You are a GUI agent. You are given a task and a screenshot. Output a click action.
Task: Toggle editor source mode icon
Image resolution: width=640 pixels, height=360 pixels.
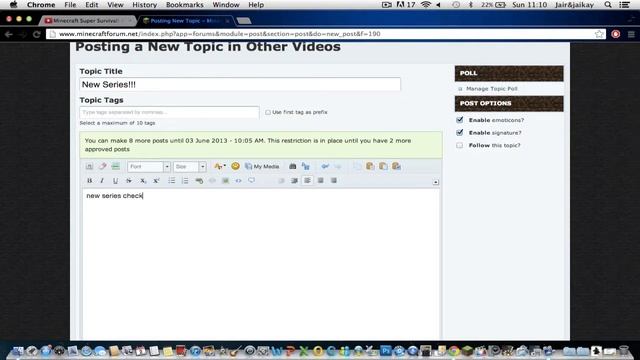coord(89,166)
